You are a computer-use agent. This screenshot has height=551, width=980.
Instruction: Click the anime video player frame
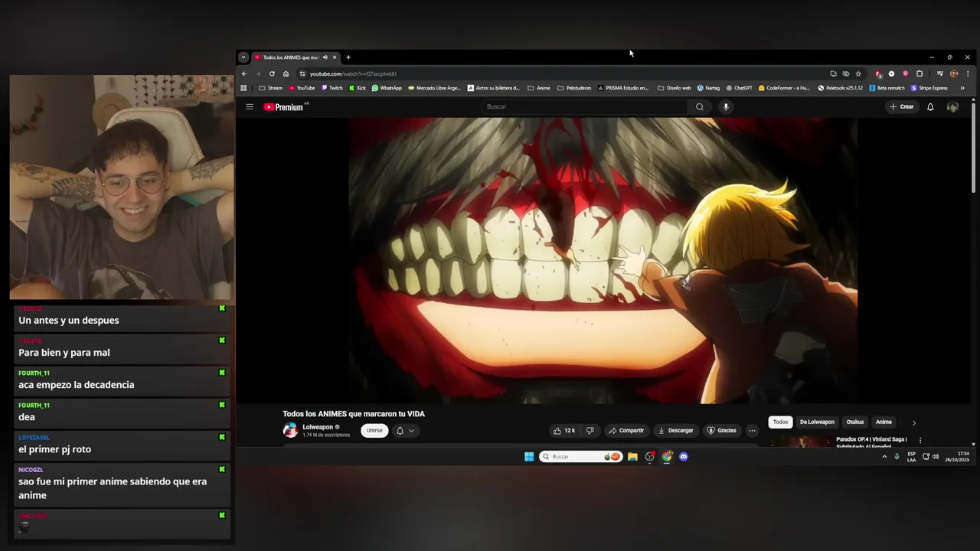pyautogui.click(x=603, y=260)
